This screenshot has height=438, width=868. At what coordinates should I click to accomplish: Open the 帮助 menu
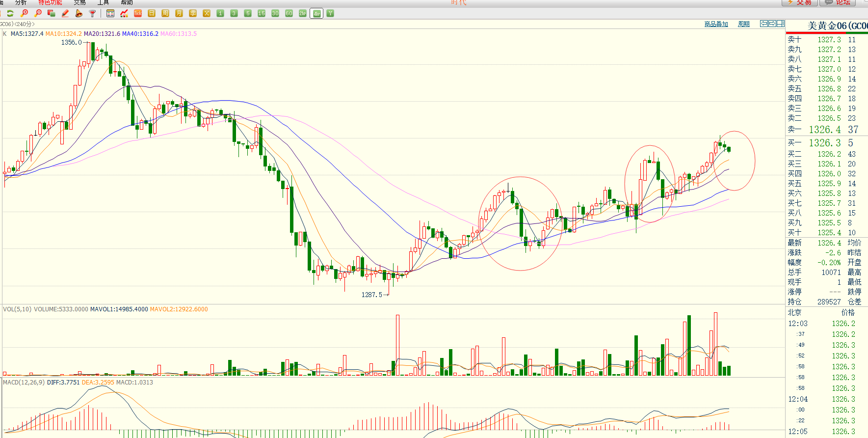(x=127, y=2)
